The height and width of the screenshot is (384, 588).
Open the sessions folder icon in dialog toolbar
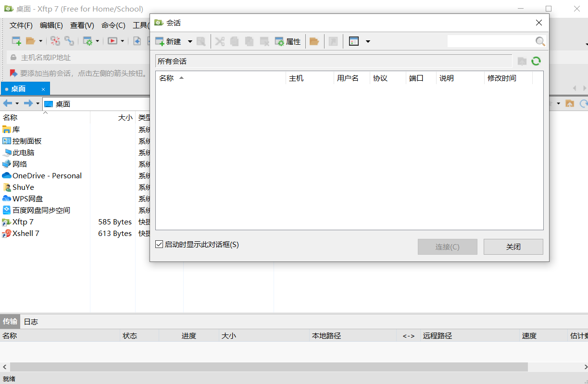click(314, 41)
